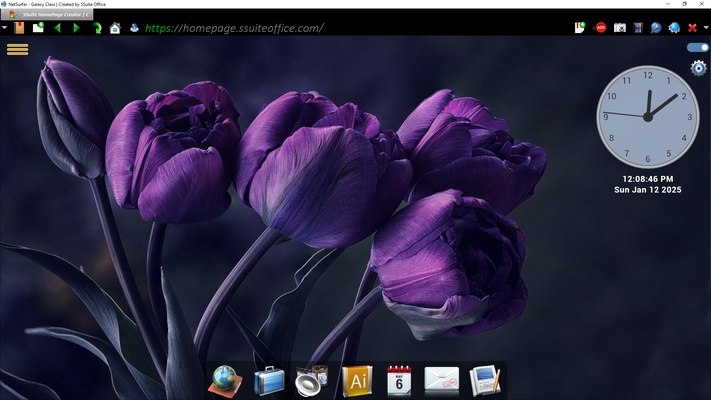The height and width of the screenshot is (400, 711).
Task: Open homepage settings gear icon
Action: point(699,68)
